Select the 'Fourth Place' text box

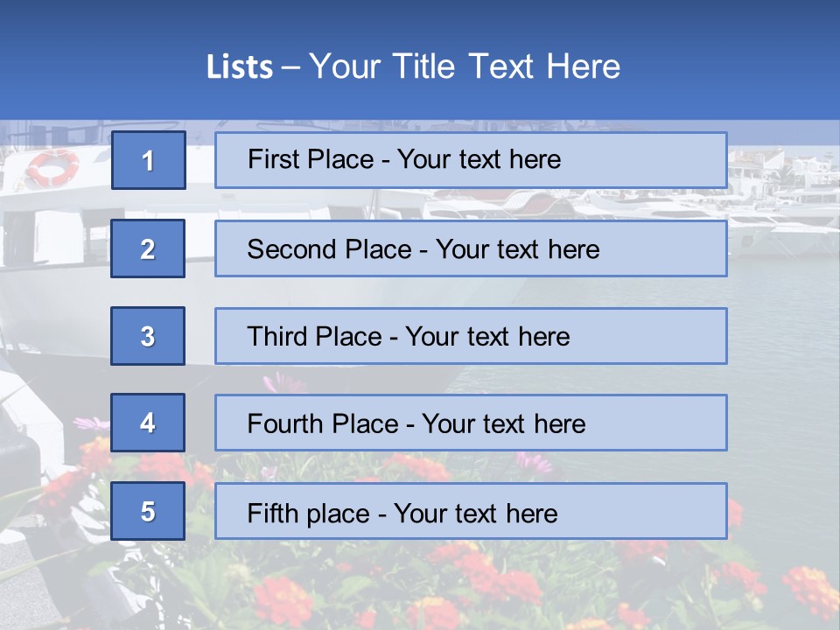[471, 423]
